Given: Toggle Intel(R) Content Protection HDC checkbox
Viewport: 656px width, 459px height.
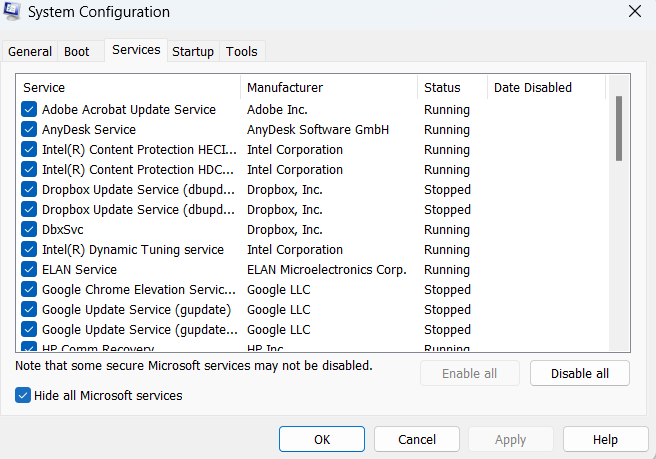Looking at the screenshot, I should (x=29, y=169).
